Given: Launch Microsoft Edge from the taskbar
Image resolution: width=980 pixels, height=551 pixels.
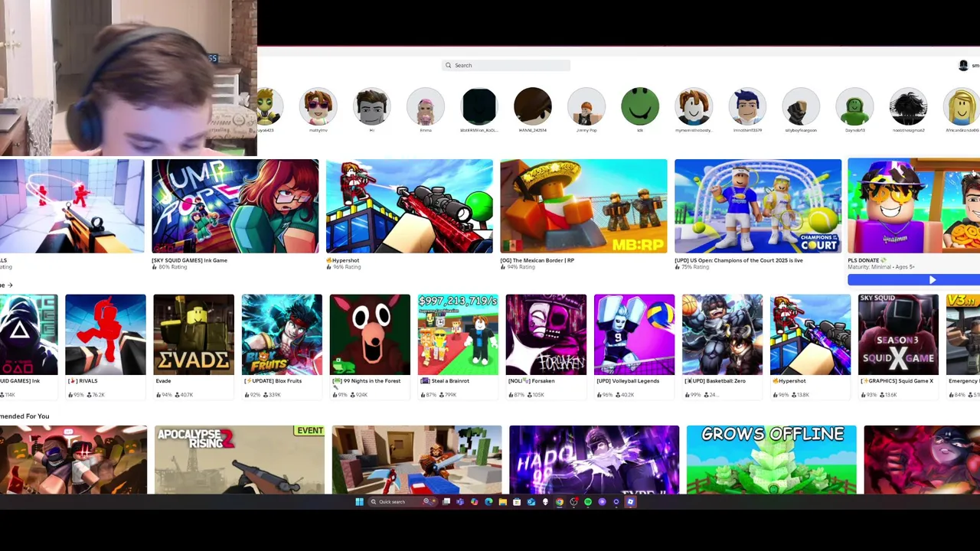Looking at the screenshot, I should click(488, 502).
